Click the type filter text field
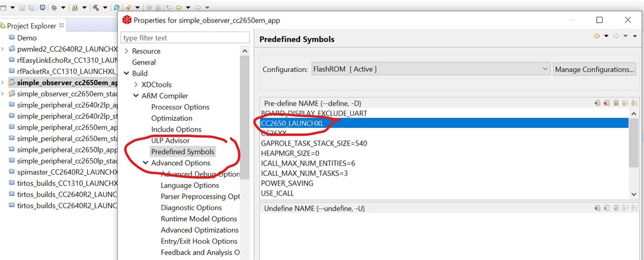Viewport: 644px width, 260px height. pos(185,38)
